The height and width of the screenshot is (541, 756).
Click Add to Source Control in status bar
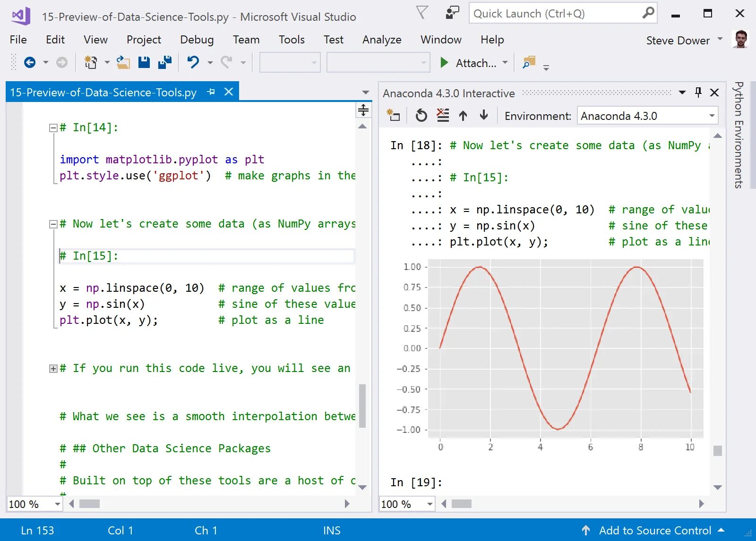(655, 531)
